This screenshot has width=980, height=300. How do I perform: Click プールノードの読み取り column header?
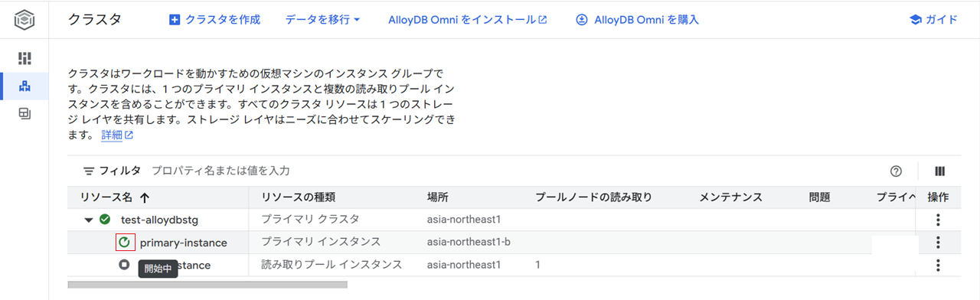pyautogui.click(x=593, y=197)
